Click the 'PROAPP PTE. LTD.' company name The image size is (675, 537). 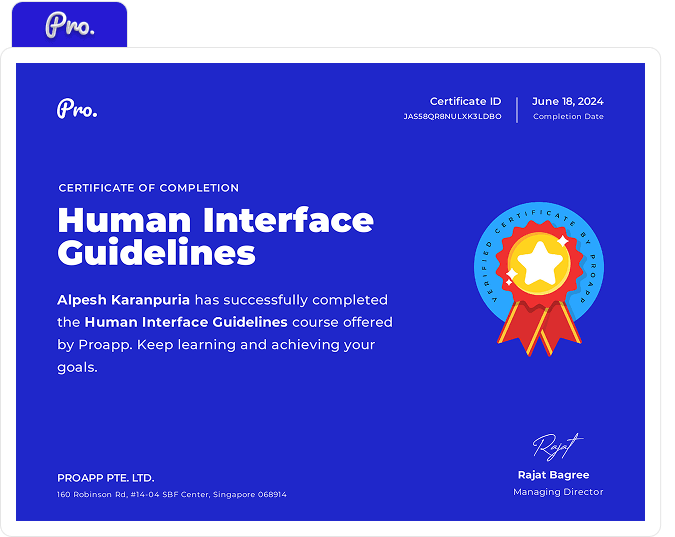[x=105, y=478]
